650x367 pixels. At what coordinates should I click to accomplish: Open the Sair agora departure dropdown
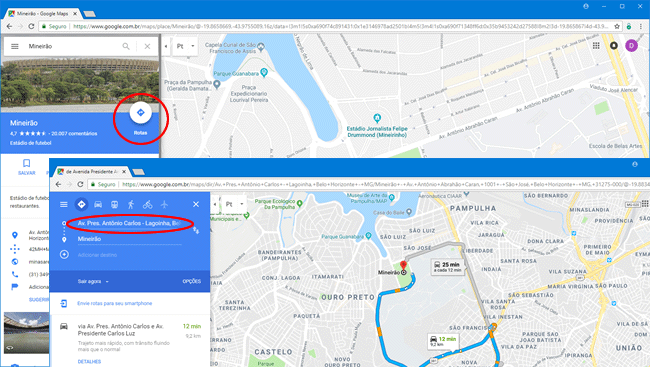point(93,281)
